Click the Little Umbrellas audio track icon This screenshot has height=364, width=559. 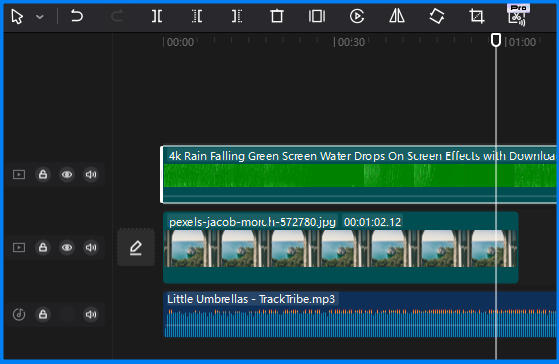[x=19, y=314]
